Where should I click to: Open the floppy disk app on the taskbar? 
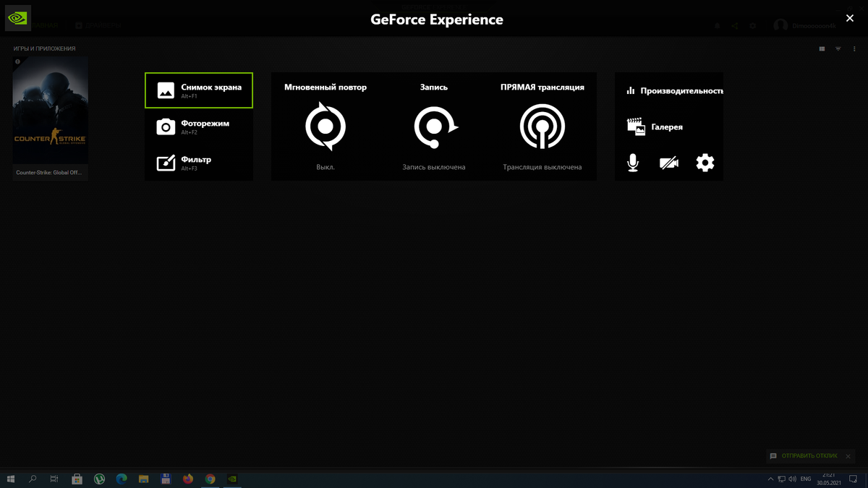point(166,479)
